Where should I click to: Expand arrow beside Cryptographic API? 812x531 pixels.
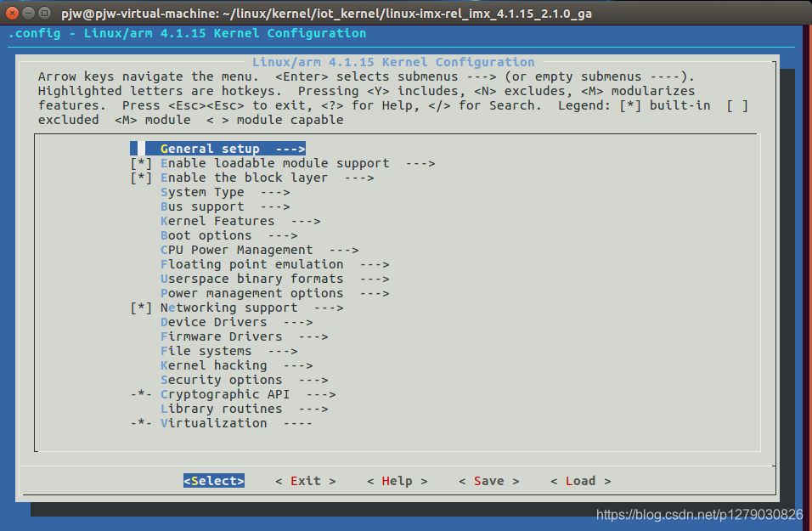click(x=320, y=395)
